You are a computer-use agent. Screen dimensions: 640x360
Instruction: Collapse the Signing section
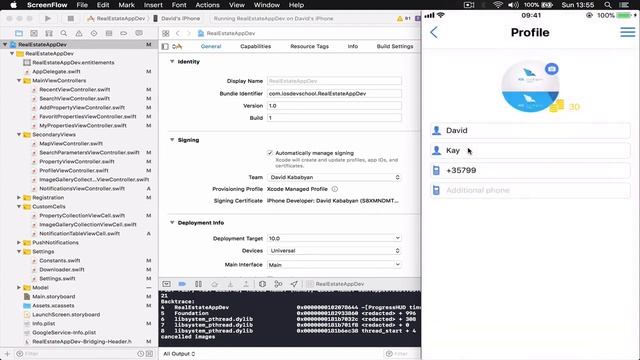coord(172,140)
